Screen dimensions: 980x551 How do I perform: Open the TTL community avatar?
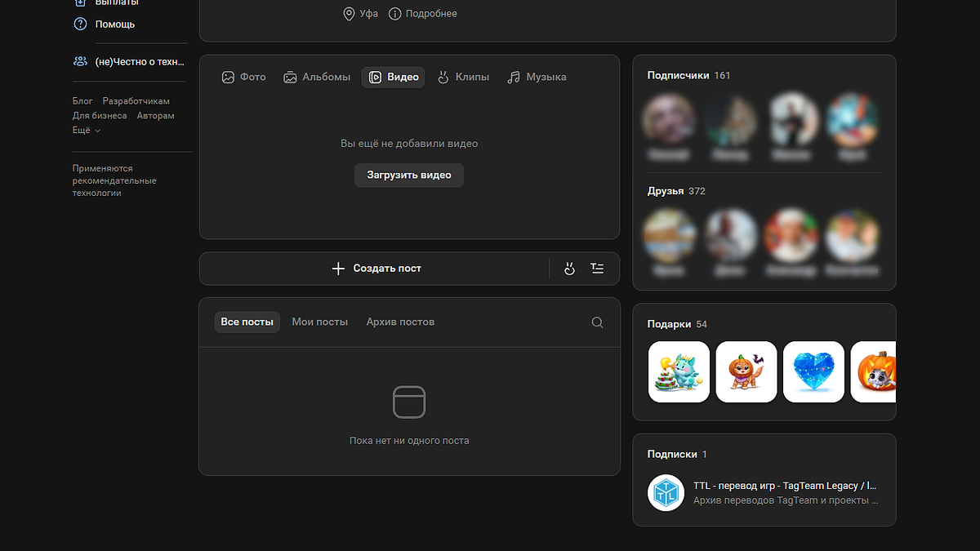[666, 493]
